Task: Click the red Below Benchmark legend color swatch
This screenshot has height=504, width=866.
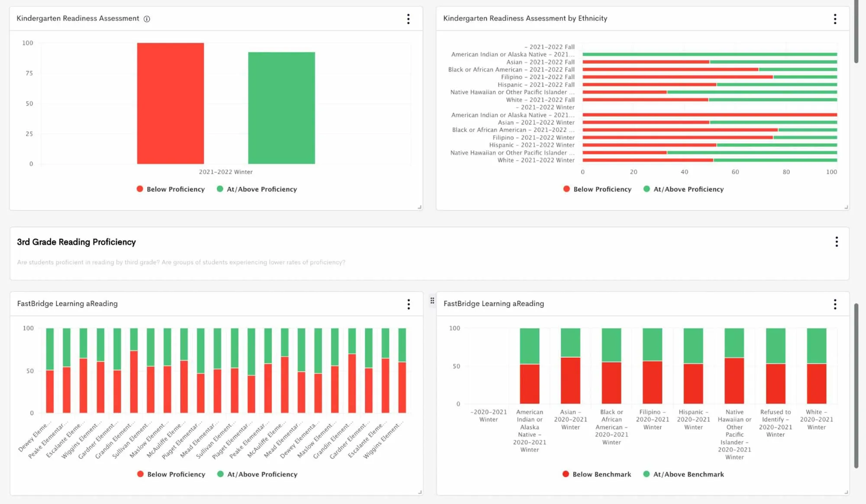Action: [565, 474]
